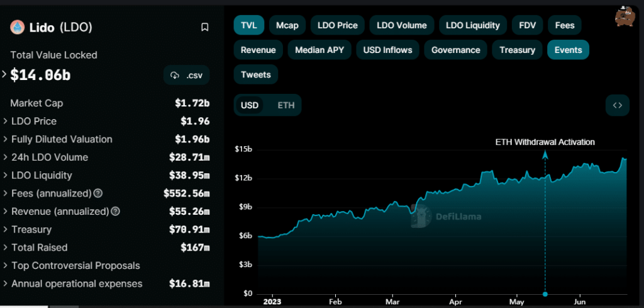Click the bookmark icon next to Lido
Viewport: 644px width, 308px height.
(204, 27)
